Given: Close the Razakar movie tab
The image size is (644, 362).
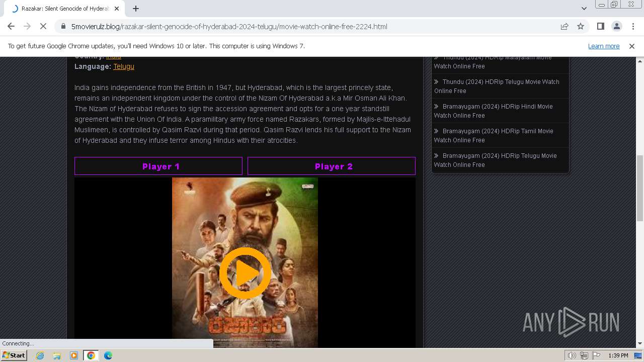Looking at the screenshot, I should [117, 9].
